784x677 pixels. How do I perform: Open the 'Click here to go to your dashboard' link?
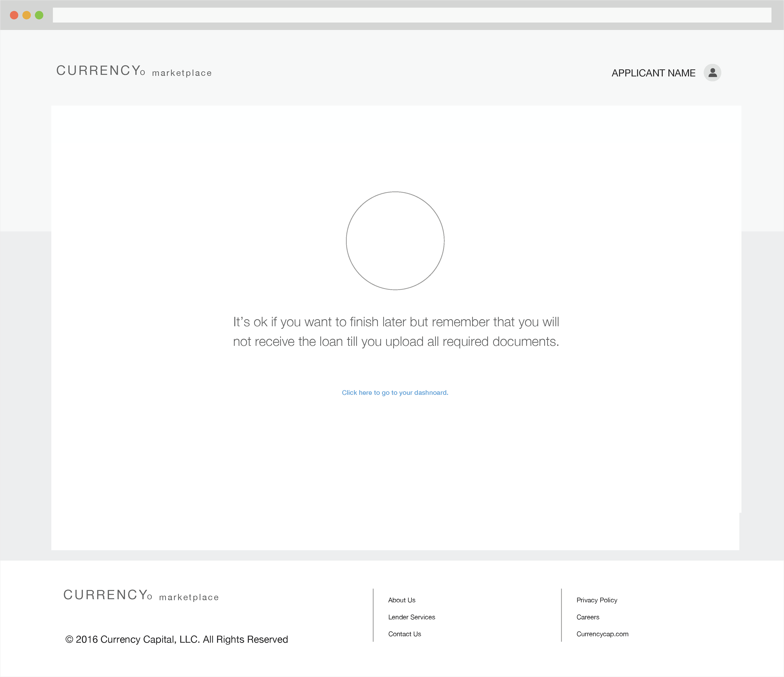395,392
